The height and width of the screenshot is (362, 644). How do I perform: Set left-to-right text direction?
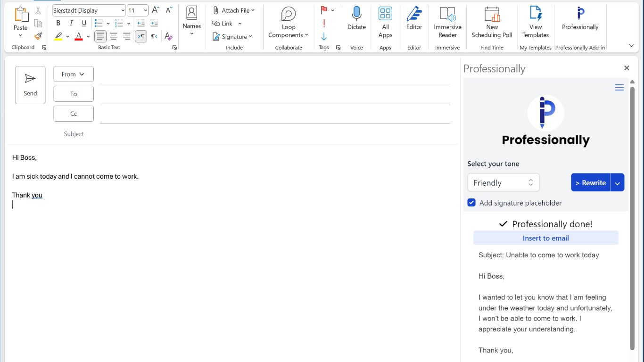click(x=141, y=36)
